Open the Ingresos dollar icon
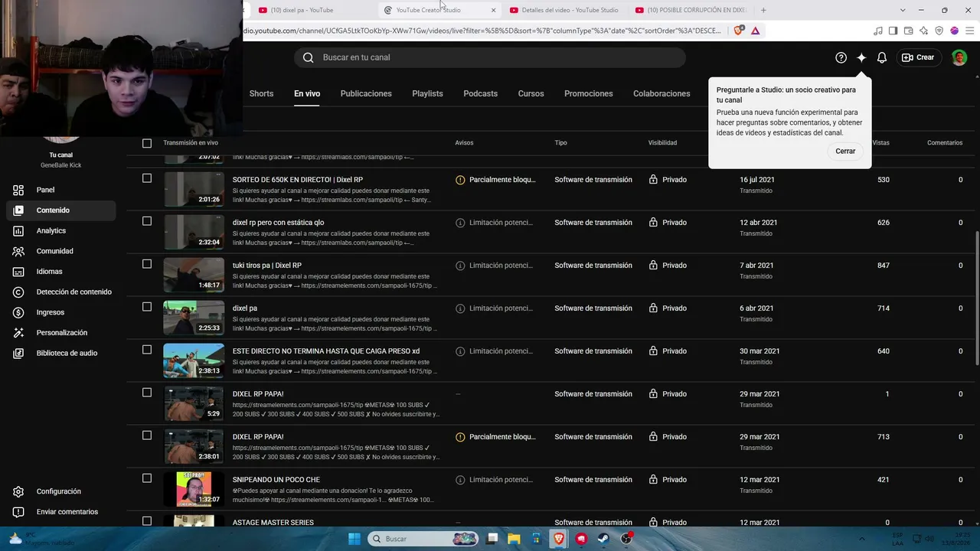 pyautogui.click(x=19, y=312)
